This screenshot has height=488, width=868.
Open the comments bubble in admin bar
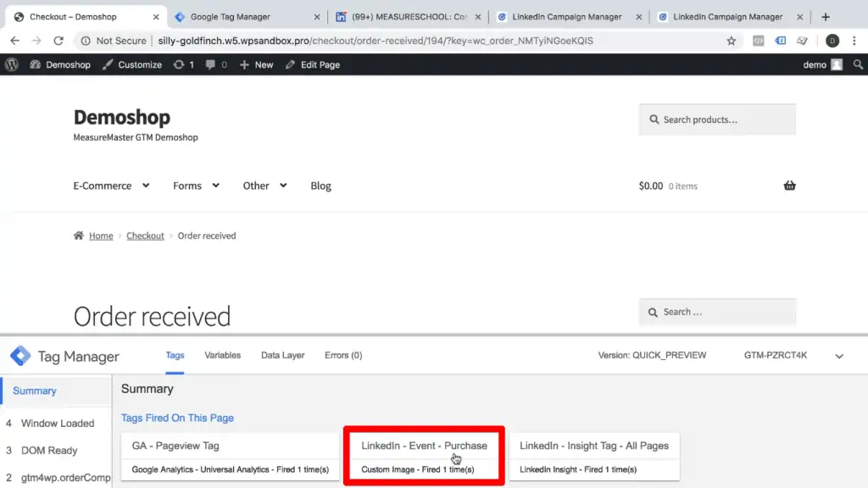tap(215, 64)
